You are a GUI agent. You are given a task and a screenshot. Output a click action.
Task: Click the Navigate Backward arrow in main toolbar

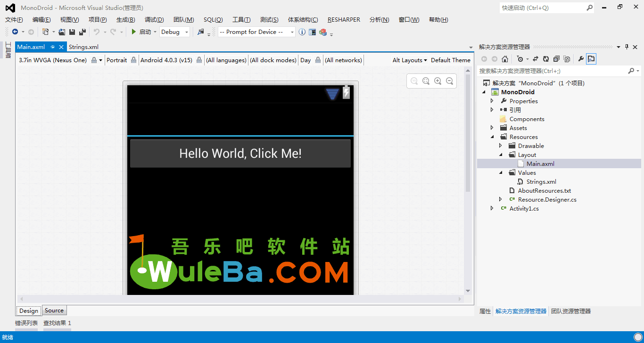click(15, 32)
